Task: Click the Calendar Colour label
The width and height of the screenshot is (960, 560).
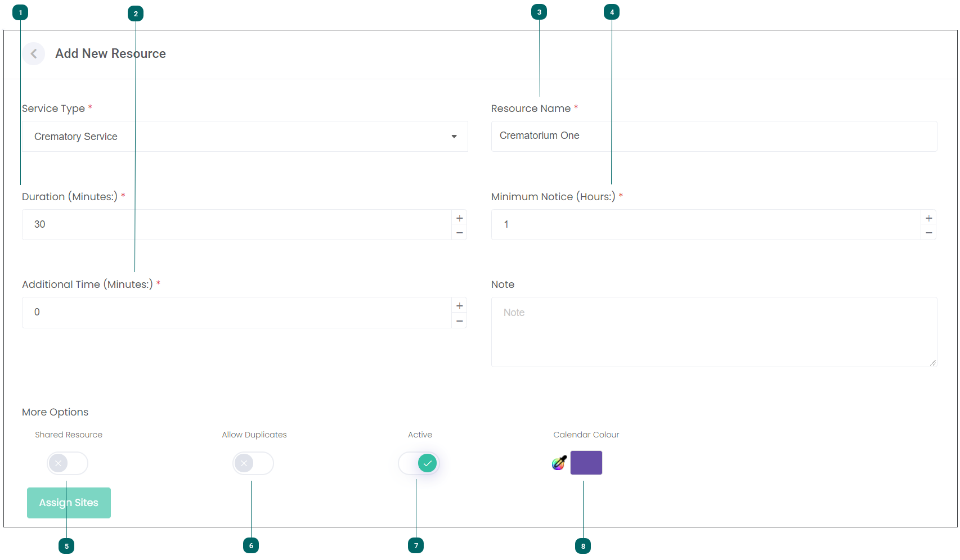Action: pos(586,435)
